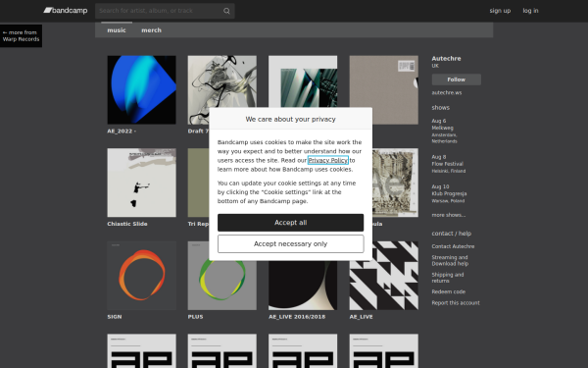Open the SIGN album cover with orange ring

pos(142,276)
